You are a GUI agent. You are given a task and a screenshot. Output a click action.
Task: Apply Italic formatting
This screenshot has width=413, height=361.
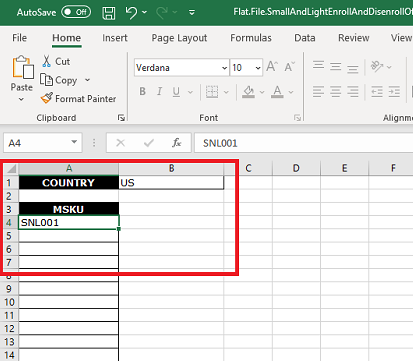[x=159, y=91]
